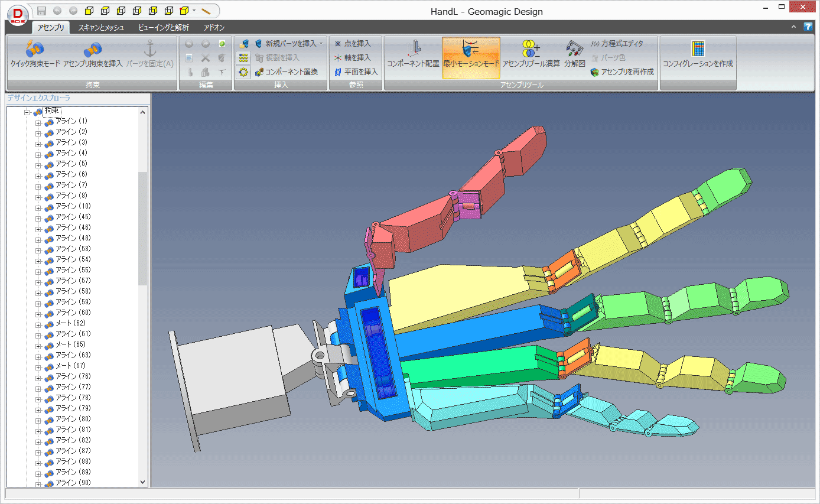Expand the アライン (45) constraint node

point(38,218)
